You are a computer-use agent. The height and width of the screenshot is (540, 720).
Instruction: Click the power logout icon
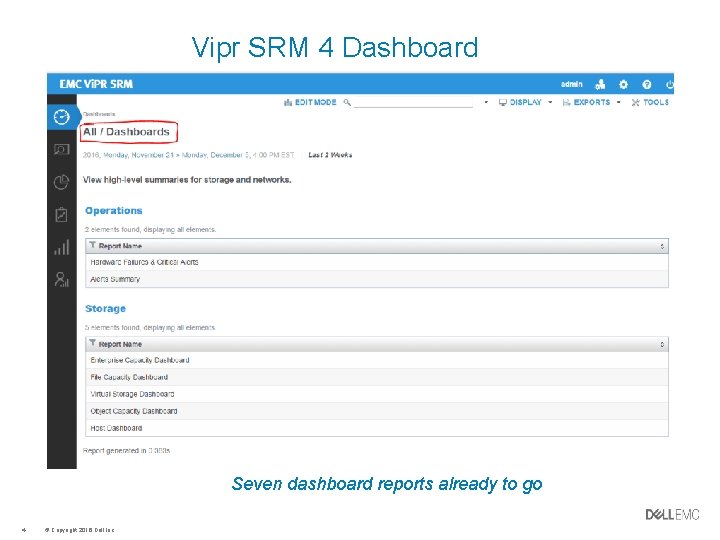pyautogui.click(x=669, y=84)
